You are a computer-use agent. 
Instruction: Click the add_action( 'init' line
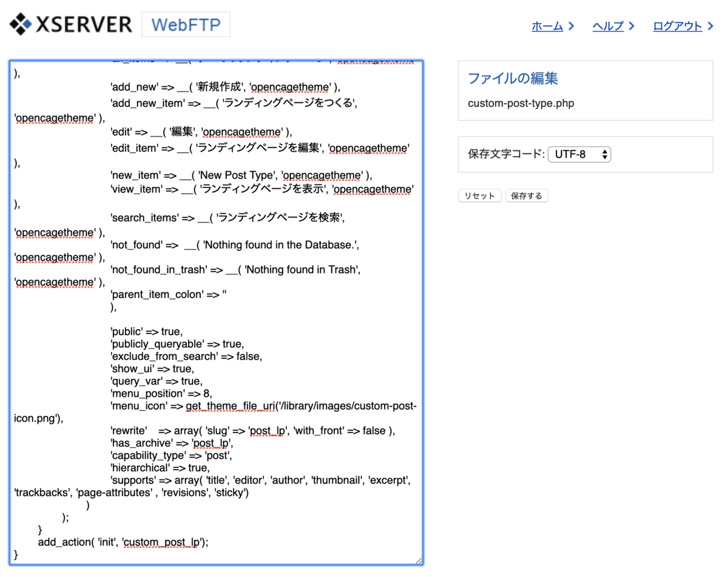click(x=123, y=542)
